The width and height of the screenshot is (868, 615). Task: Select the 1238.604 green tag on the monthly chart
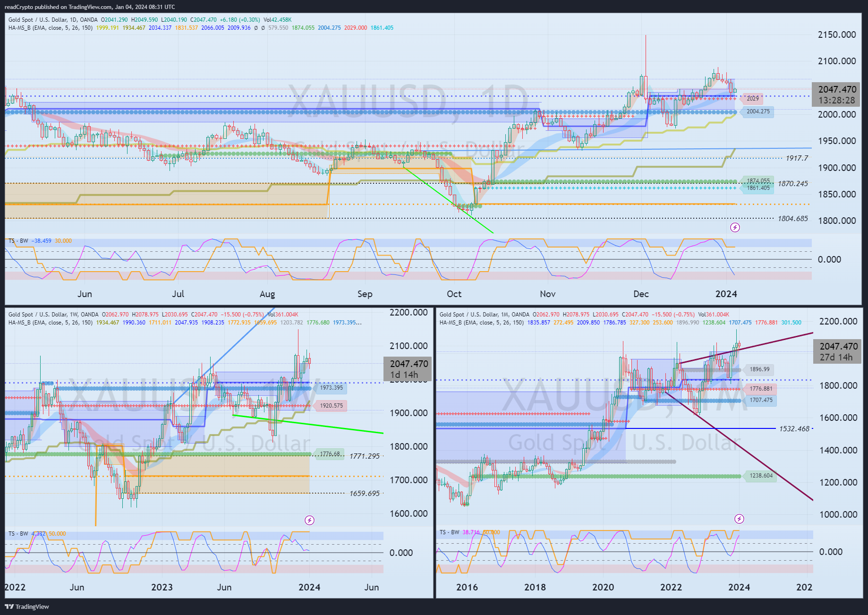pos(761,476)
